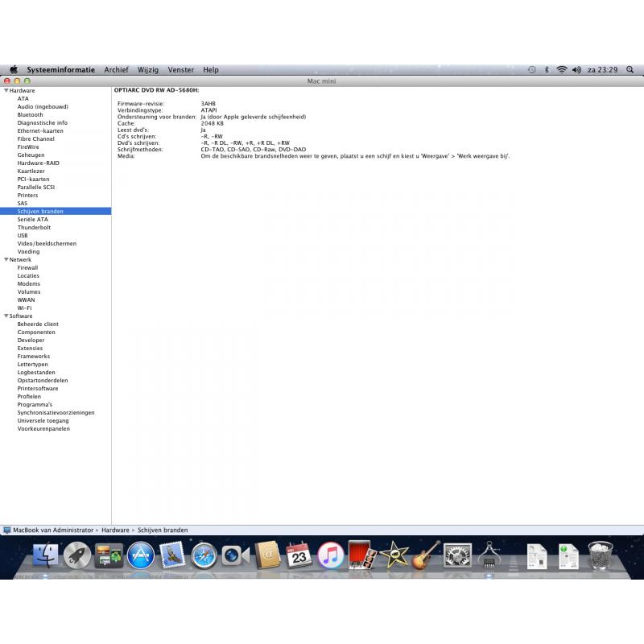Click Time Machine clock icon
The image size is (644, 644).
pos(532,70)
